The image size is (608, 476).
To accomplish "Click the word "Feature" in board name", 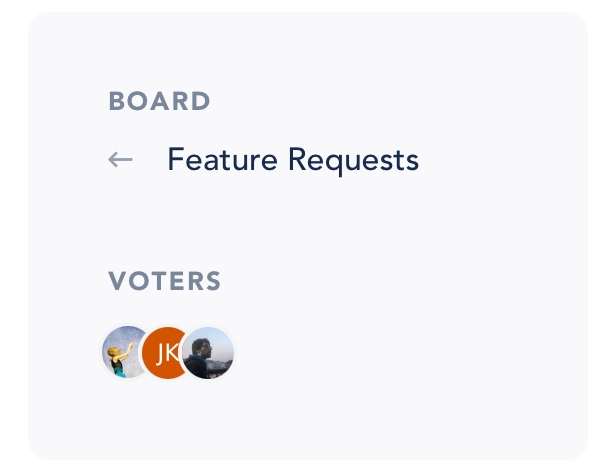I will pyautogui.click(x=223, y=159).
